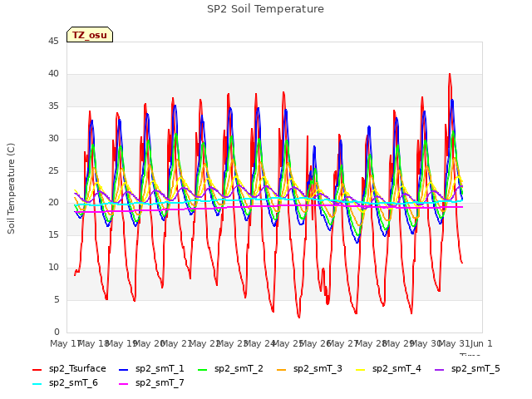This screenshot has width=532, height=399.
Task: Click the May 28 x-axis label
Action: pos(371,343)
